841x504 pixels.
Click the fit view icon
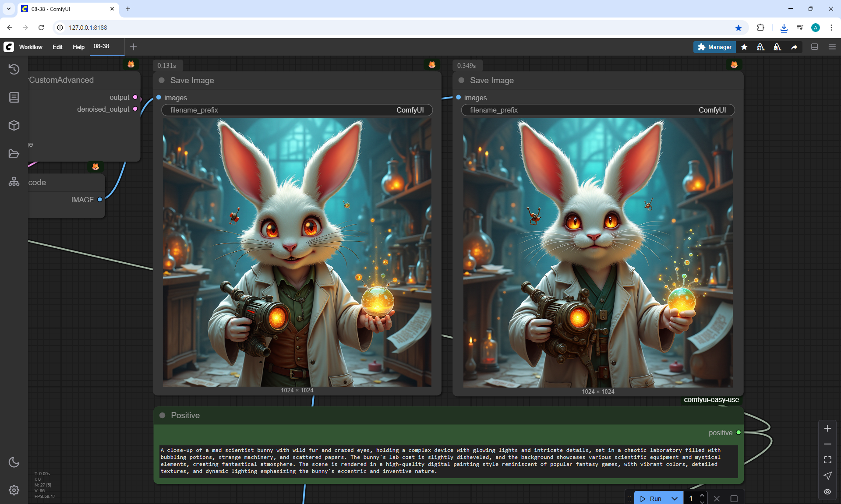point(827,460)
